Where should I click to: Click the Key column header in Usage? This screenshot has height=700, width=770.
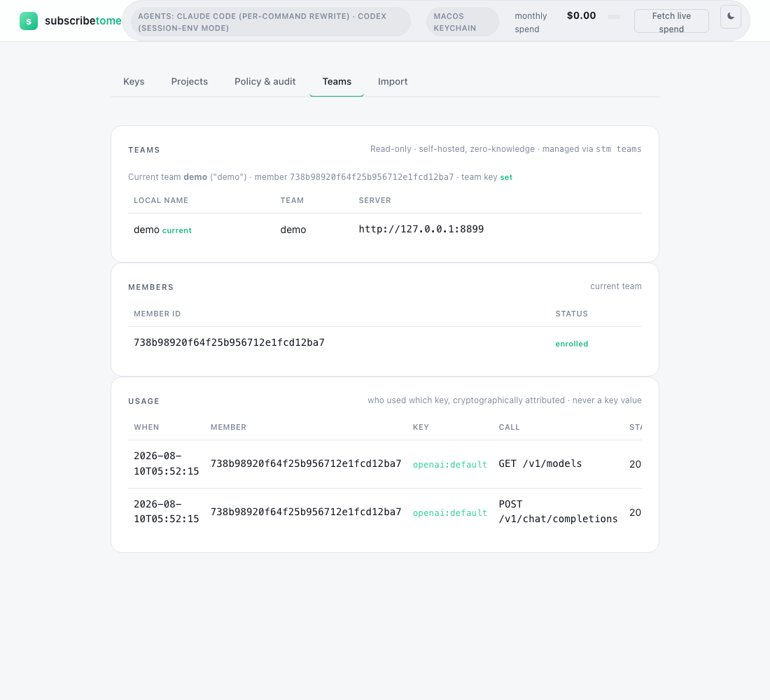click(421, 428)
